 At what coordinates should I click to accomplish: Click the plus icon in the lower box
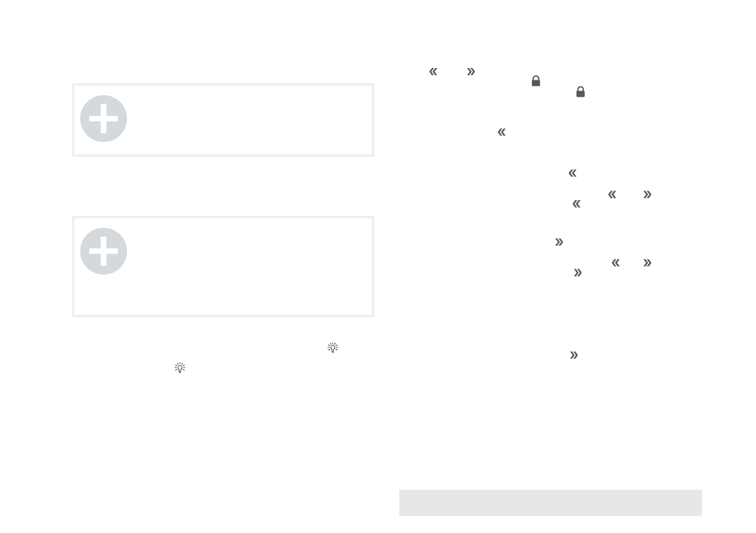tap(103, 251)
